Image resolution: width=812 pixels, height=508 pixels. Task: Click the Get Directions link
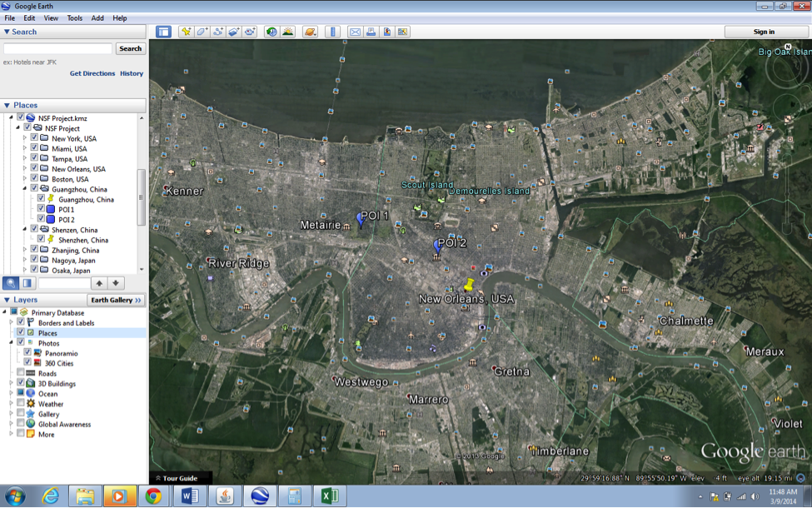tap(94, 73)
